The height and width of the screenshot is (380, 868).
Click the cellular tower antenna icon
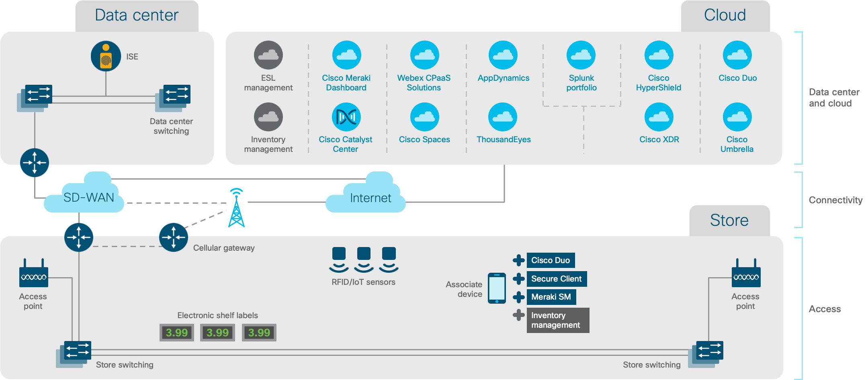click(236, 208)
